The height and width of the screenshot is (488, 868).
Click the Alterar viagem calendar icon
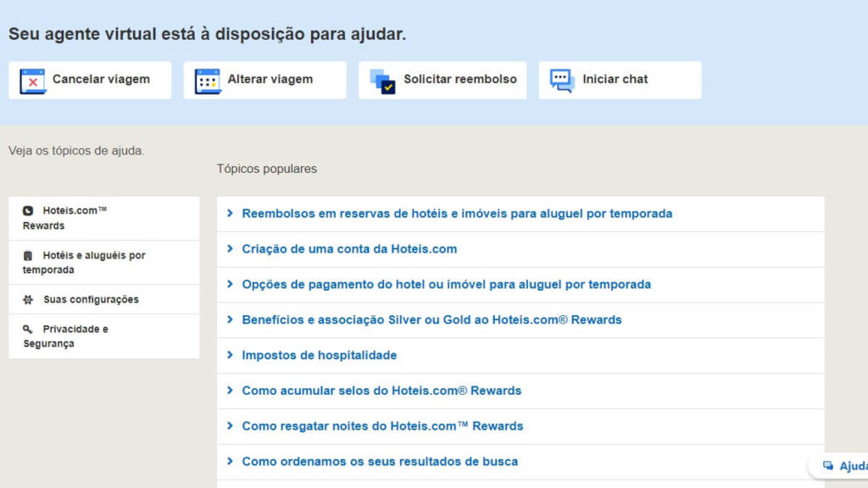tap(208, 81)
